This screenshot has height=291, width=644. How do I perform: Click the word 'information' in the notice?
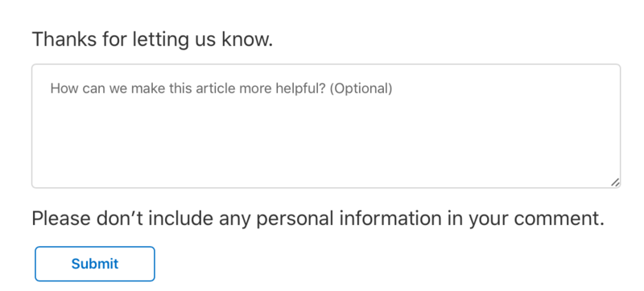click(390, 219)
